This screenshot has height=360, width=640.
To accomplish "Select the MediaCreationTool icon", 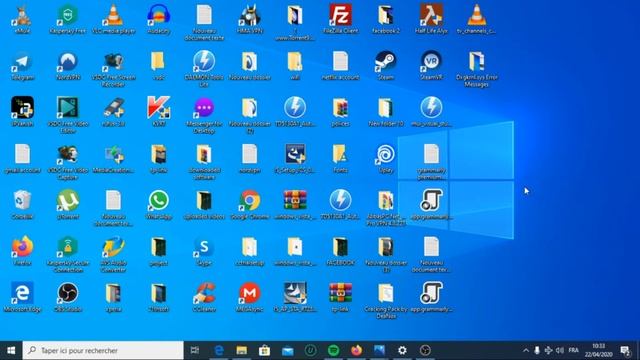I will click(113, 158).
